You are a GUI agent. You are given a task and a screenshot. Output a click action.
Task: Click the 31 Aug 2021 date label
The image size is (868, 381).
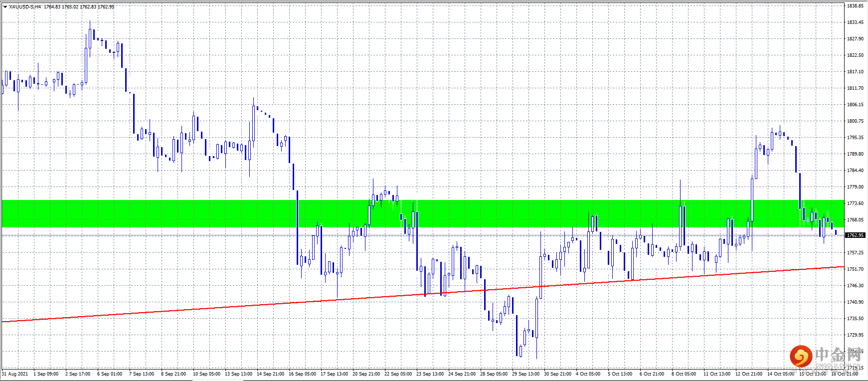pos(15,374)
